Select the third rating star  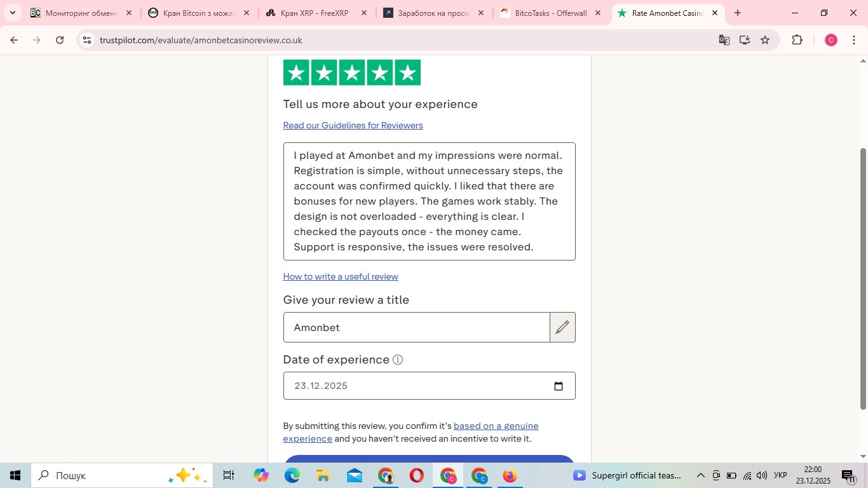(352, 72)
